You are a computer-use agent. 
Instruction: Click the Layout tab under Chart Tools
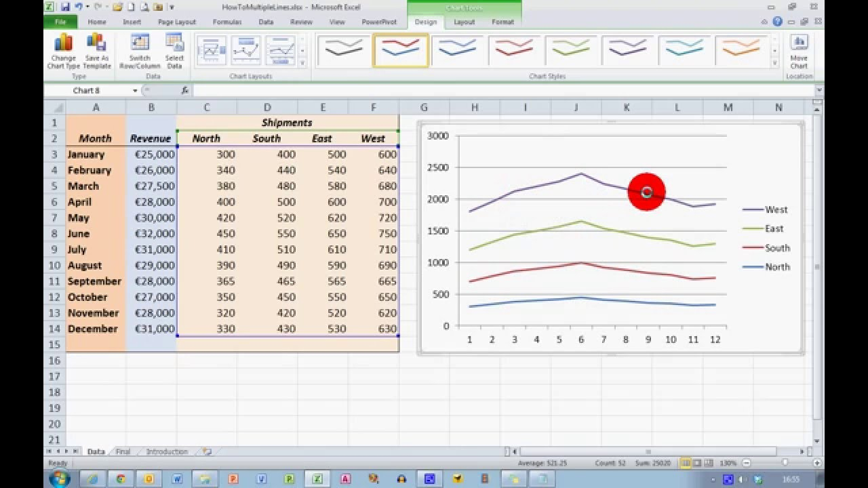pyautogui.click(x=465, y=22)
